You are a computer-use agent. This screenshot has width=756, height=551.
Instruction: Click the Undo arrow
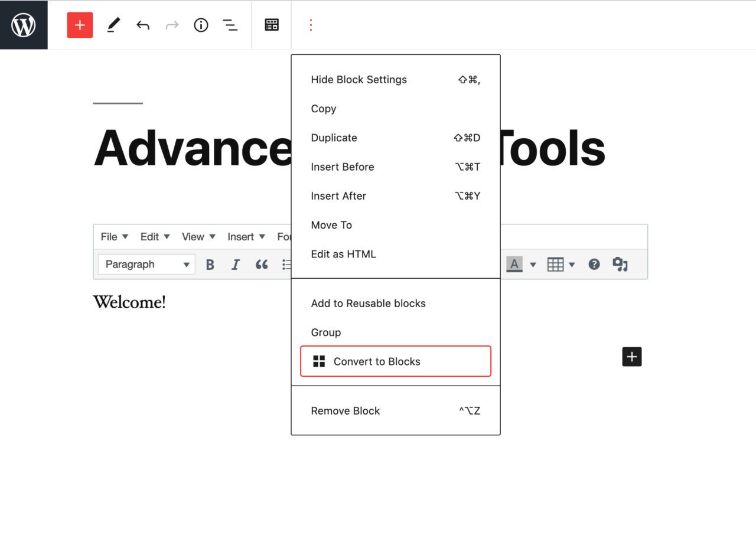(142, 25)
